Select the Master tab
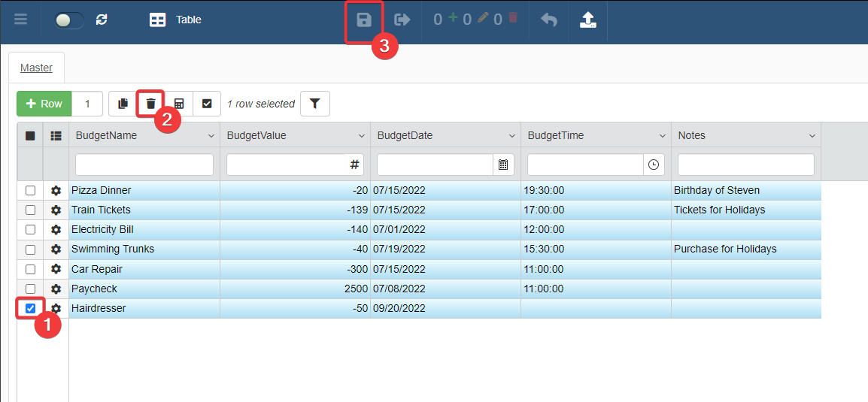 (x=36, y=68)
